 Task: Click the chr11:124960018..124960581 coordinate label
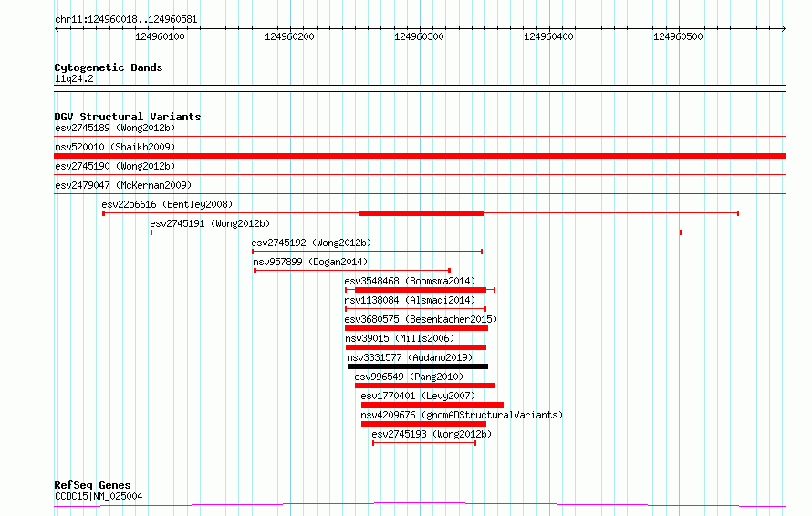126,20
